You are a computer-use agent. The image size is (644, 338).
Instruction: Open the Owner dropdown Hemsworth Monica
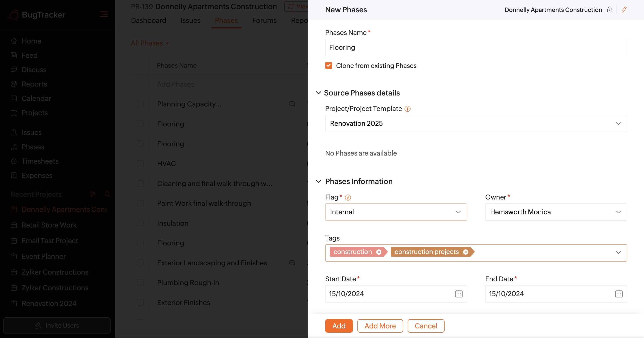tap(556, 212)
